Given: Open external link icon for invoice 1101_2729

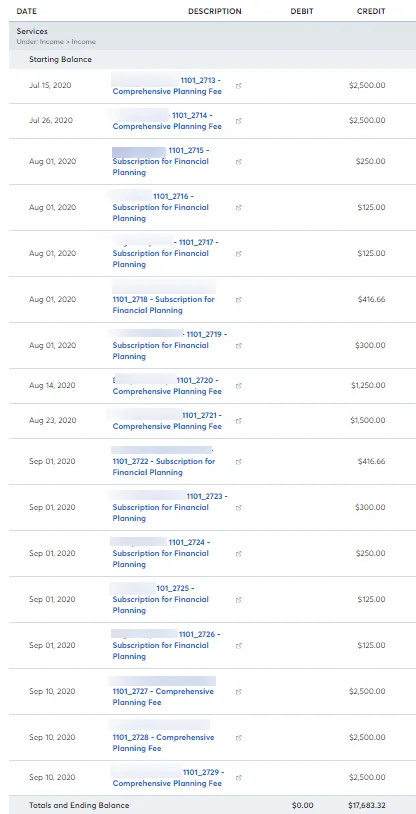Looking at the screenshot, I should [238, 778].
